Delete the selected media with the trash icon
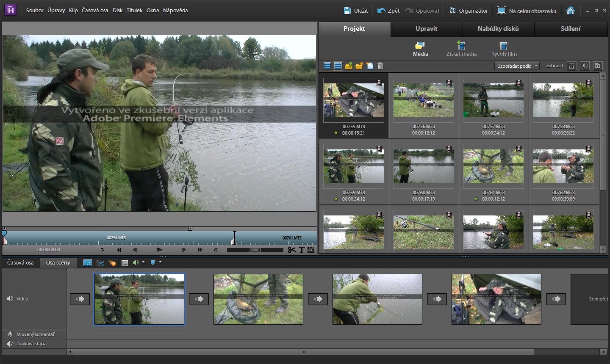The image size is (610, 364). pyautogui.click(x=380, y=66)
